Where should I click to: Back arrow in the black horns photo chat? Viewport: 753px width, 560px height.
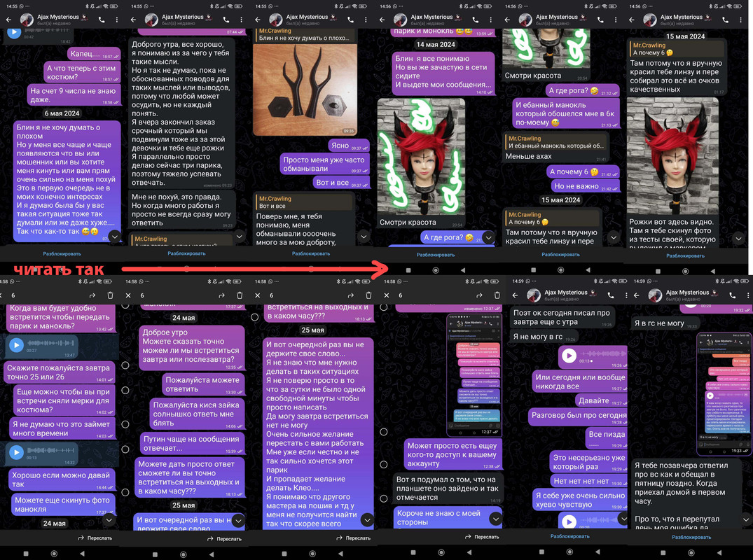tap(257, 20)
